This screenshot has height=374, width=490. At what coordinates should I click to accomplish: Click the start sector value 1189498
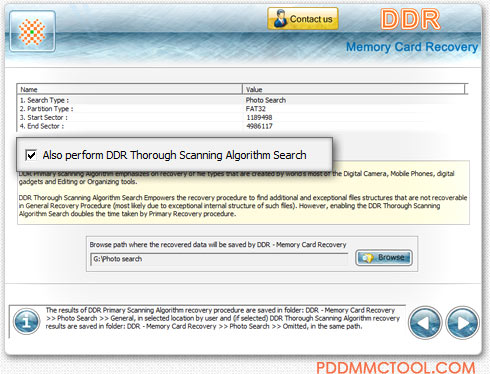pos(259,117)
